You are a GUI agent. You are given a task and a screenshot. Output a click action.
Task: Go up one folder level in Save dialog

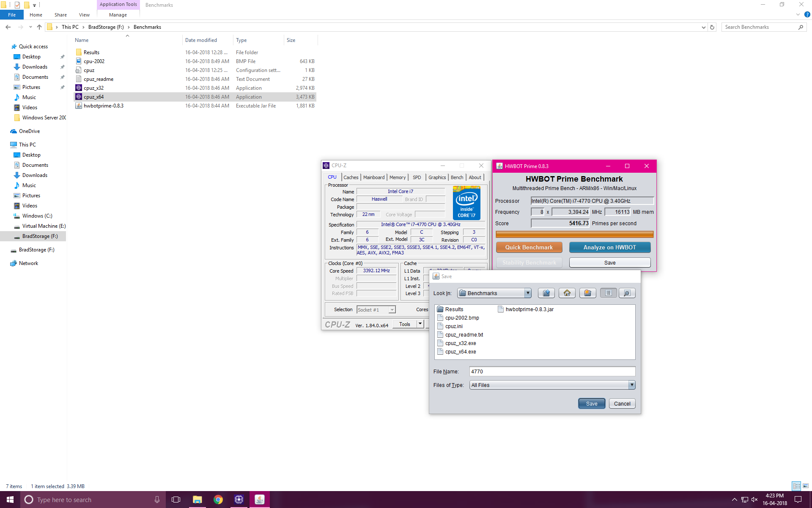point(546,293)
